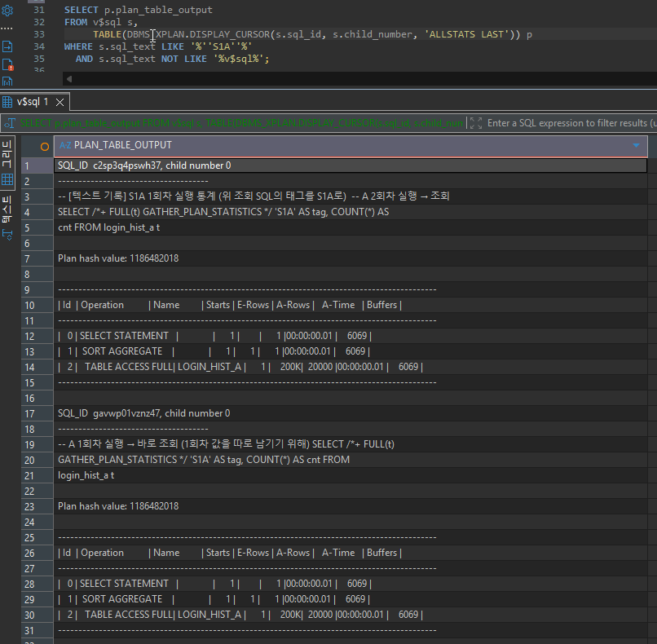657x644 pixels.
Task: Click the three-dots overflow icon in editor sidebar
Action: coord(7,29)
